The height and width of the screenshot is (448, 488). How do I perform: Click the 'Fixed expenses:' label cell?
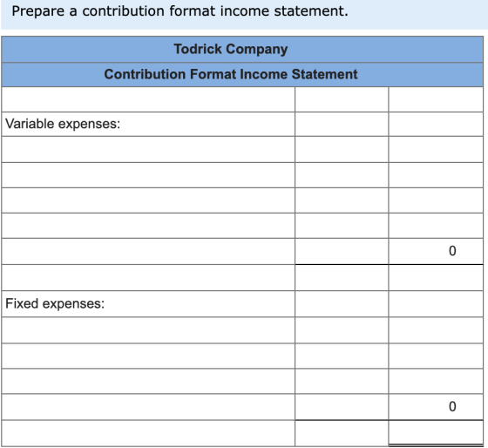pyautogui.click(x=148, y=304)
